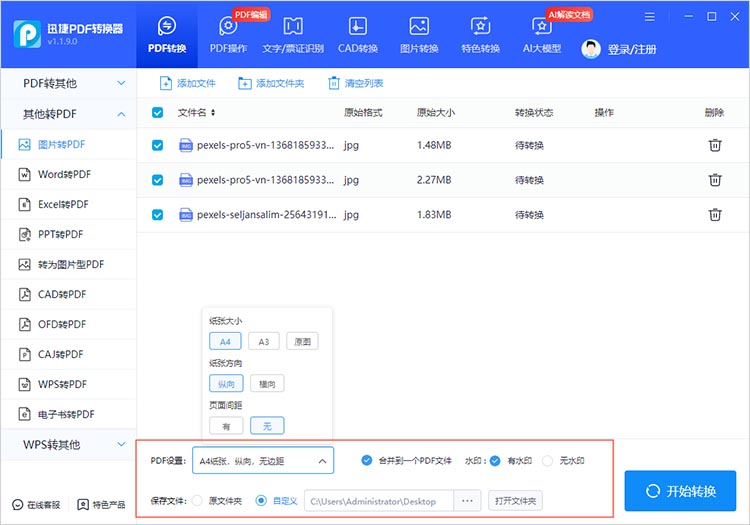Screen dimensions: 750x525
Task: Delete the 1.83MB file via trash icon
Action: pos(715,215)
